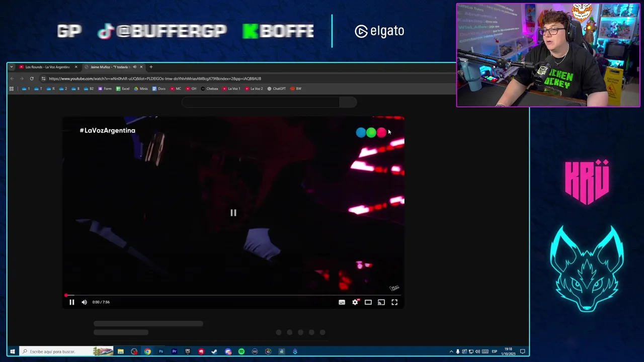
Task: Open the video settings gear
Action: (x=355, y=302)
